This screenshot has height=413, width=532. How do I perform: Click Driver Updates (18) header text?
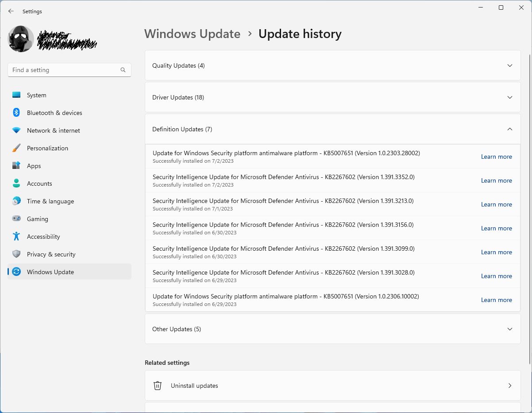(178, 97)
